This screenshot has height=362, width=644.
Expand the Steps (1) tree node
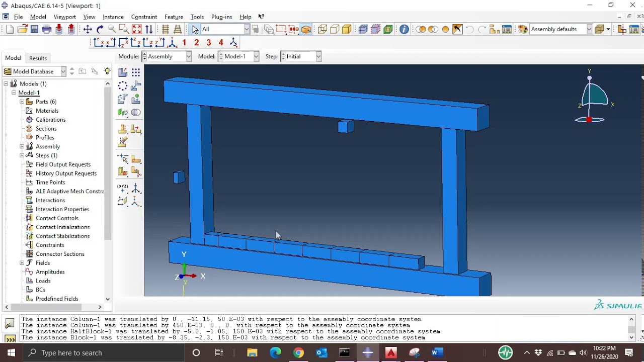22,155
